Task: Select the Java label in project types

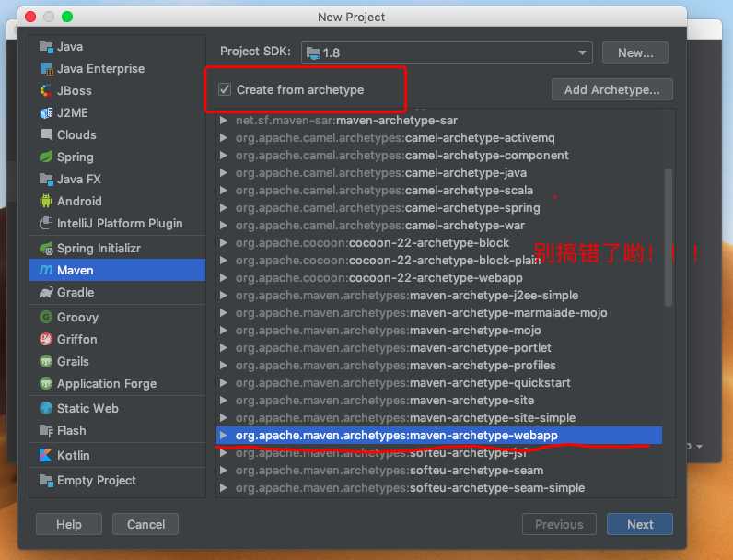Action: coord(70,47)
